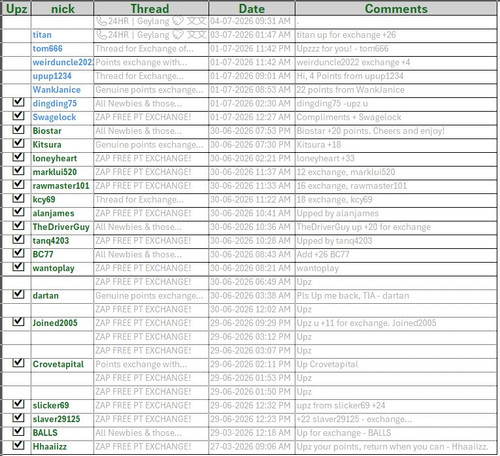Toggle the alanjames checkbox
This screenshot has width=500, height=456.
(18, 212)
